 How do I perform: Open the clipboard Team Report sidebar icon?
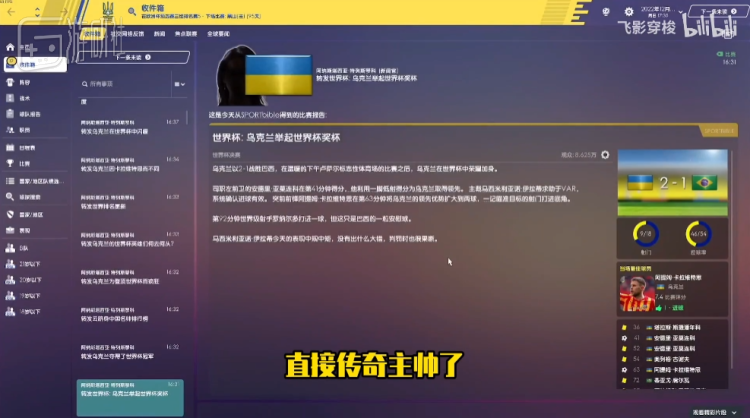tap(10, 114)
